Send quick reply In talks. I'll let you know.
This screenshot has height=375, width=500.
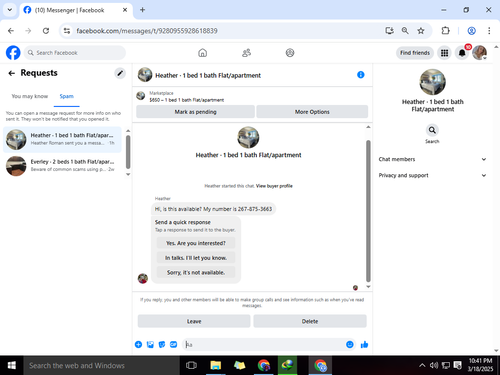(x=196, y=258)
